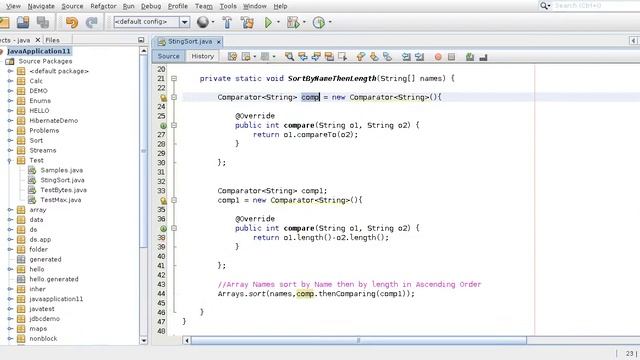Click the editor horizontal scroll left arrow
This screenshot has width=640, height=360.
point(187,340)
